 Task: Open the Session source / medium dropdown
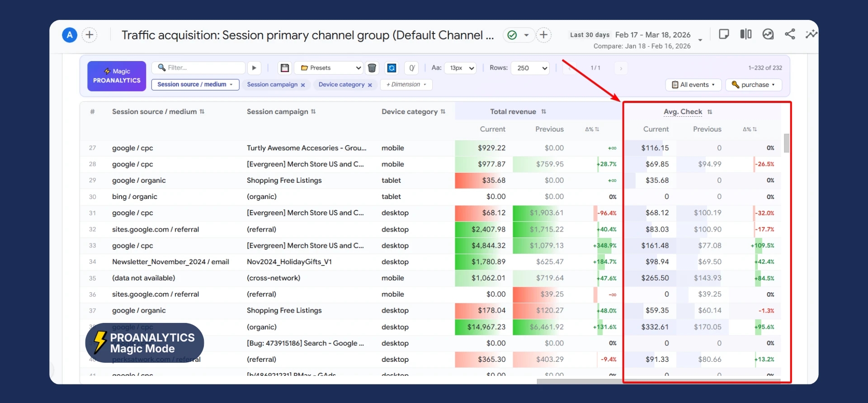195,85
